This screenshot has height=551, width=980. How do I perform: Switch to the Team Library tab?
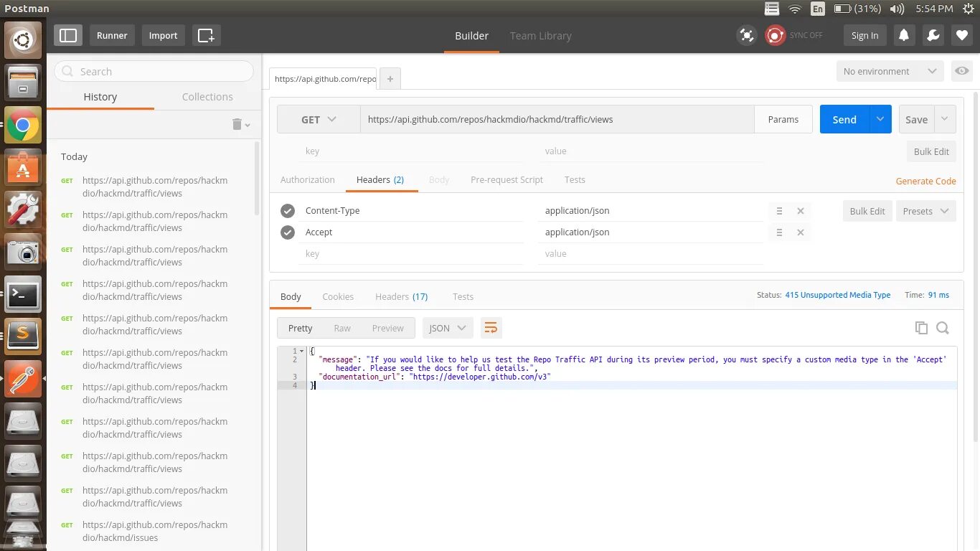point(540,35)
